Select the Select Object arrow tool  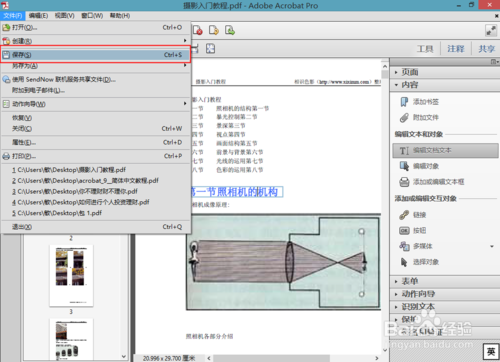coord(404,262)
